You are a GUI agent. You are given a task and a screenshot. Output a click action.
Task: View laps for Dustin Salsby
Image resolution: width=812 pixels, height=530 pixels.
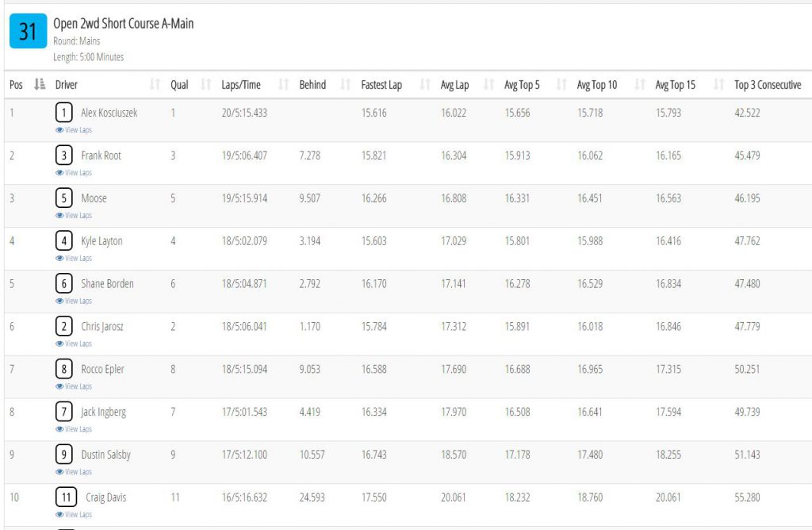74,472
